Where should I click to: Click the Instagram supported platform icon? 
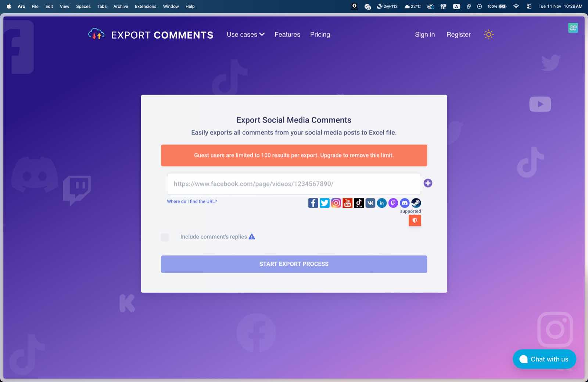(336, 203)
